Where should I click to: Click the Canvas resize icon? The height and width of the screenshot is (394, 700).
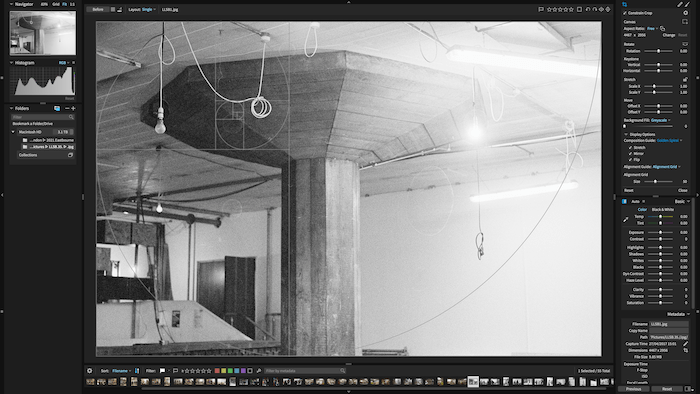click(685, 21)
